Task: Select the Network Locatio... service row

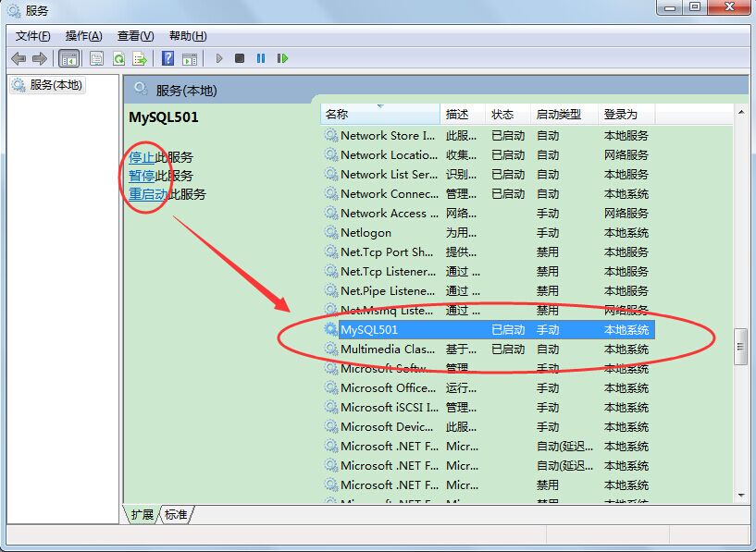Action: tap(490, 155)
